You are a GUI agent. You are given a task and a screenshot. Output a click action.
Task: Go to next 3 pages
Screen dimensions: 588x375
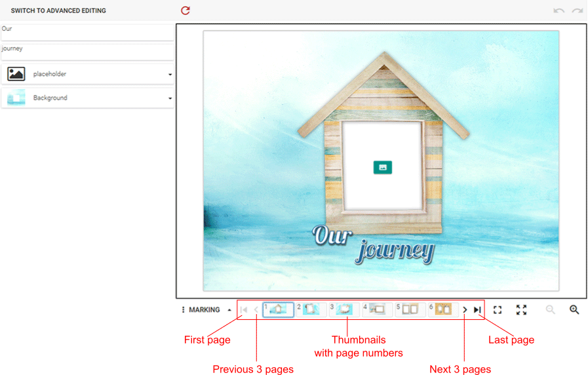pos(465,309)
